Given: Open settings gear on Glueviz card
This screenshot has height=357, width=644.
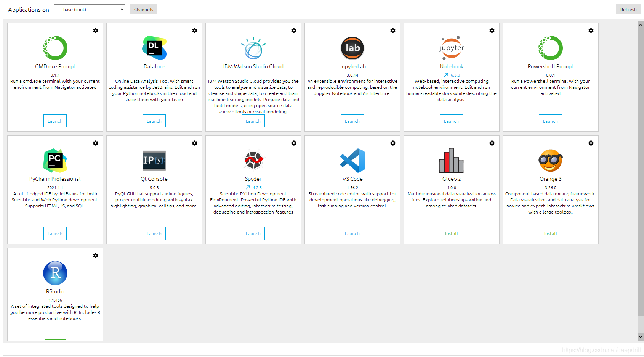Looking at the screenshot, I should click(492, 143).
